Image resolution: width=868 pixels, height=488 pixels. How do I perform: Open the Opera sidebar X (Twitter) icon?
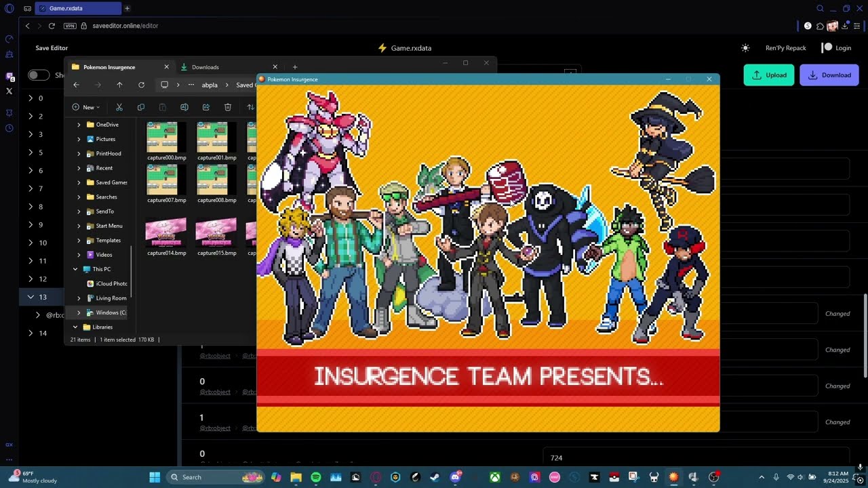pos(9,91)
